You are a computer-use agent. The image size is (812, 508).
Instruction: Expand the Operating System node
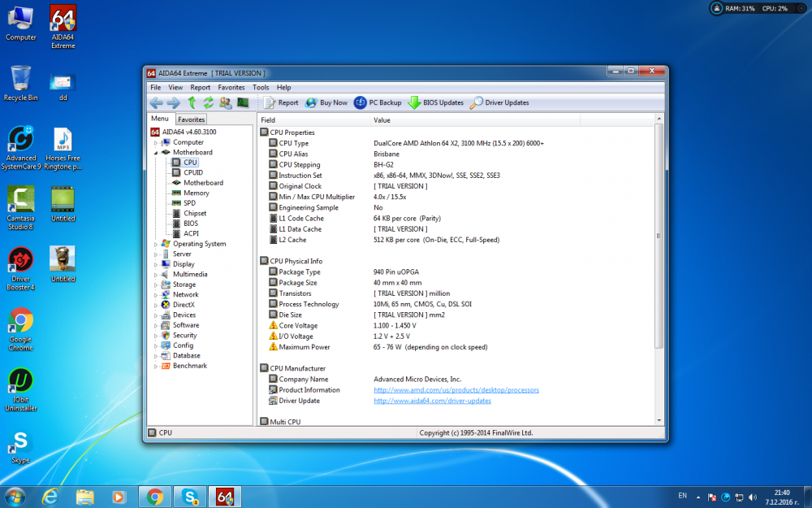pos(155,244)
